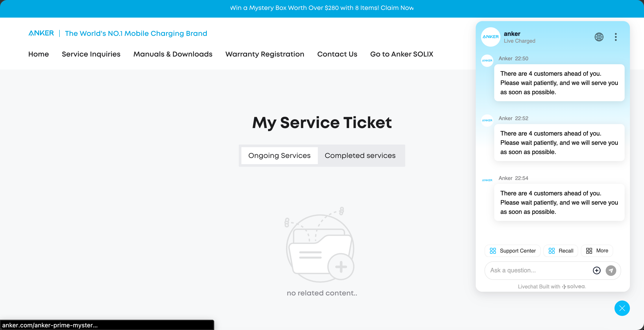
Task: Click the Anker avatar beside the 22:52 message
Action: (x=487, y=120)
